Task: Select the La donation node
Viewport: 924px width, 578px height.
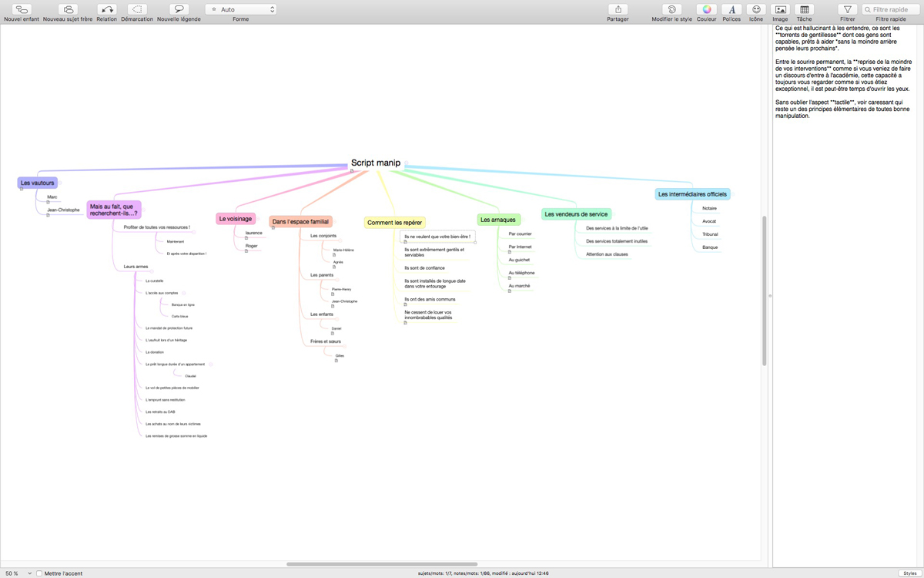Action: [x=155, y=352]
